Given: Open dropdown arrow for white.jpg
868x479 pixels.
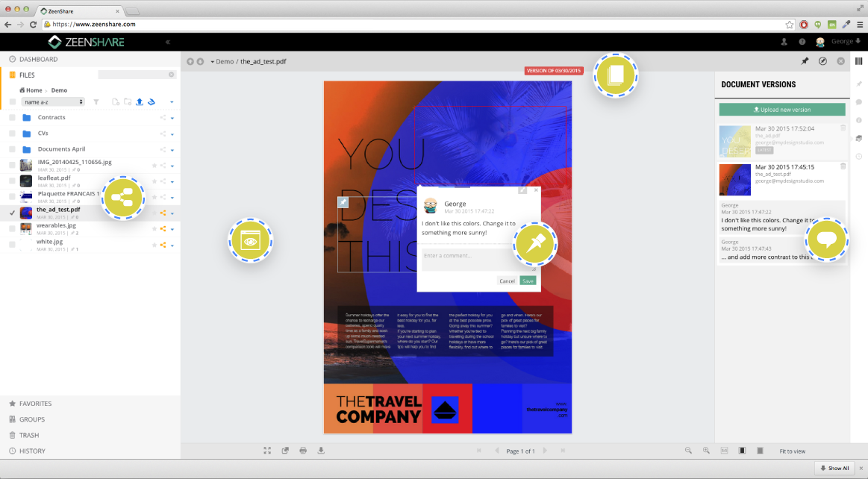Looking at the screenshot, I should pyautogui.click(x=172, y=245).
